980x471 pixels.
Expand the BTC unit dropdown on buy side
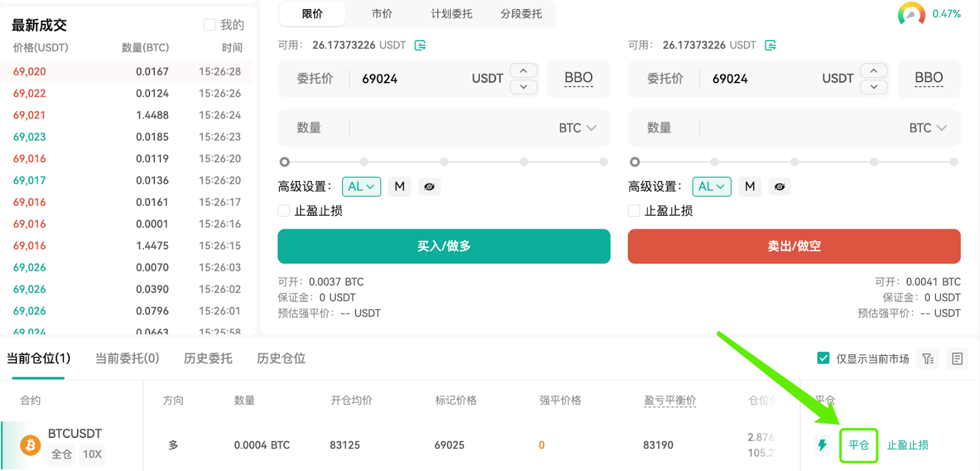pos(578,128)
